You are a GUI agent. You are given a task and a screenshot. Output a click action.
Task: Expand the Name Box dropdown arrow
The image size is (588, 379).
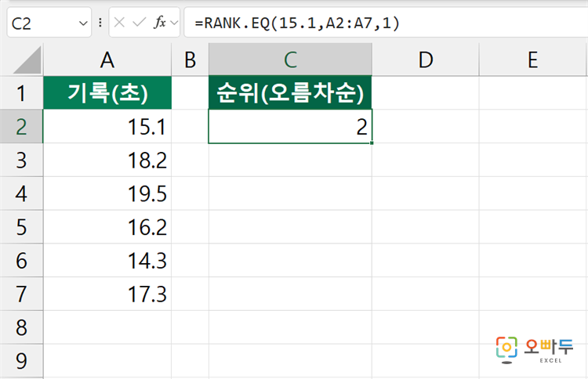click(x=83, y=23)
